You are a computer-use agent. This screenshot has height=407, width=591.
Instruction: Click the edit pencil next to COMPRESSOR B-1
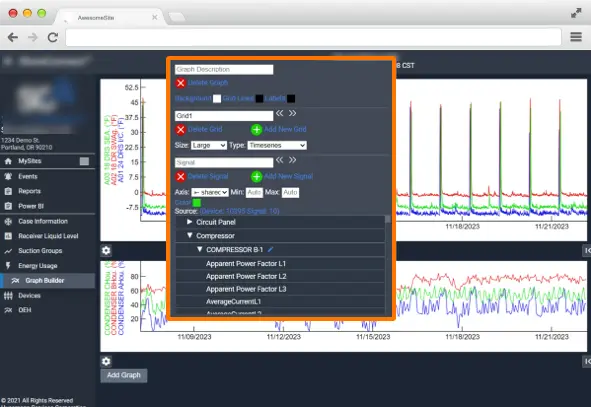click(270, 249)
